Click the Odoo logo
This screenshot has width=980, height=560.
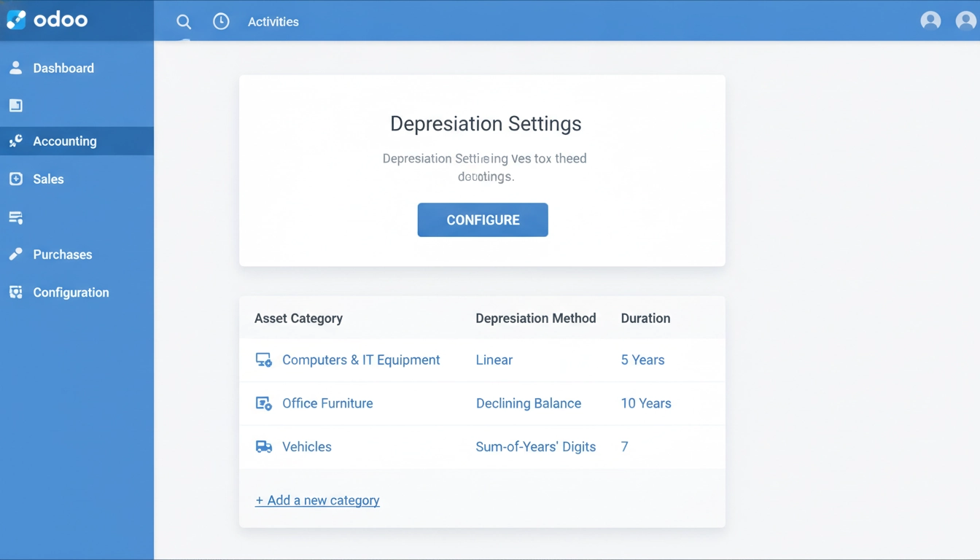(47, 20)
